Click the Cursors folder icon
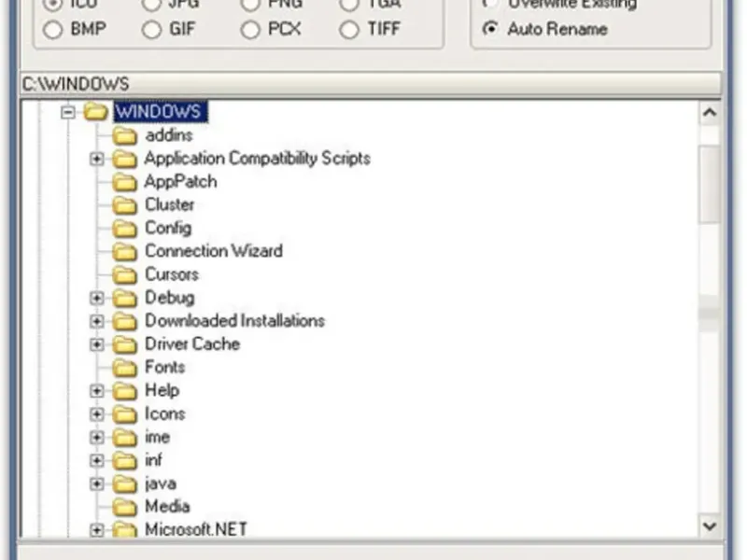The height and width of the screenshot is (560, 747). [x=125, y=274]
